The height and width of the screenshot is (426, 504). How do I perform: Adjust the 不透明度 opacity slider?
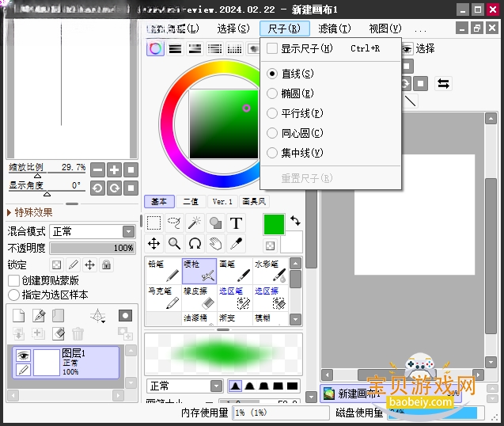(x=93, y=248)
